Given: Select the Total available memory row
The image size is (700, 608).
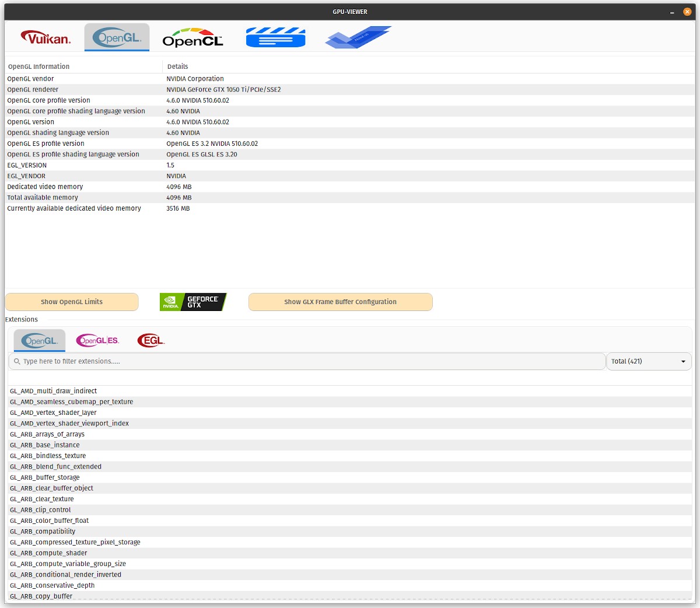Looking at the screenshot, I should [x=350, y=197].
